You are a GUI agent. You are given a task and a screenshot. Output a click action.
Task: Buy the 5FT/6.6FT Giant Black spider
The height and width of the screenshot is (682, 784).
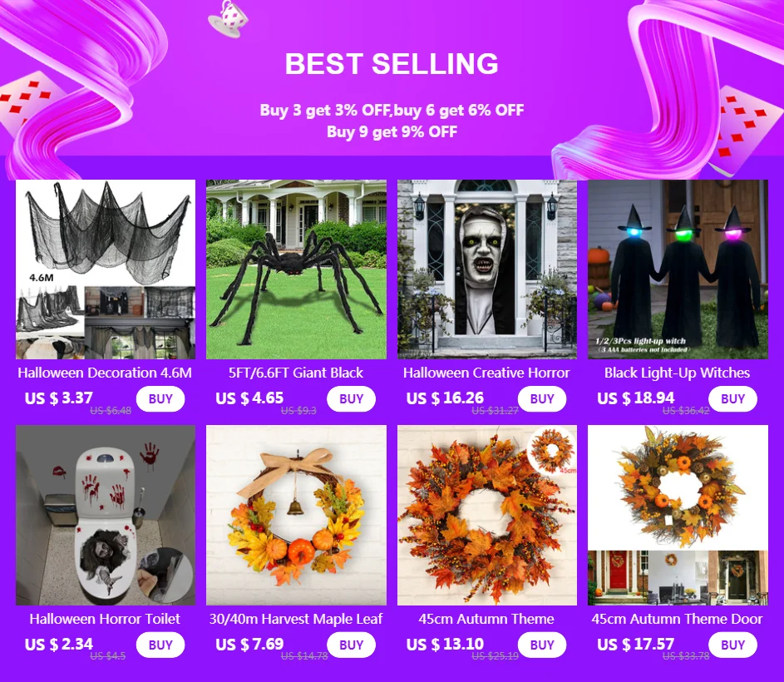[351, 398]
